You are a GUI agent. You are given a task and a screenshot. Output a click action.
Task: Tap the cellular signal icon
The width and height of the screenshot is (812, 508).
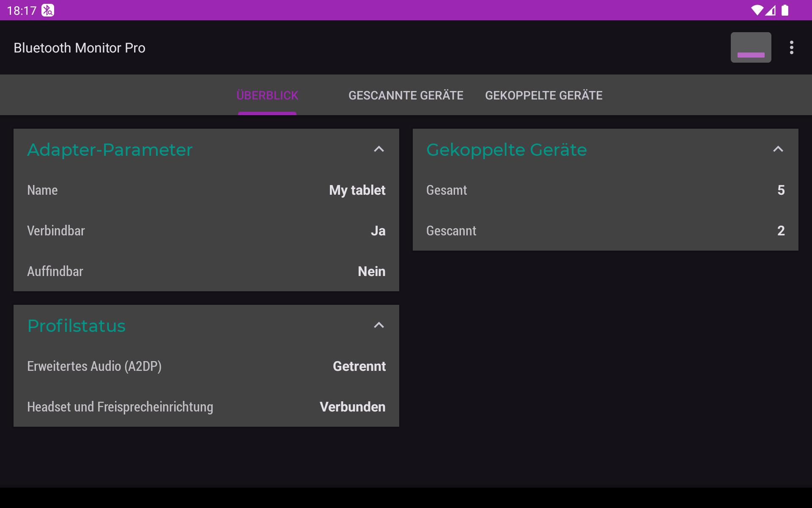(771, 10)
